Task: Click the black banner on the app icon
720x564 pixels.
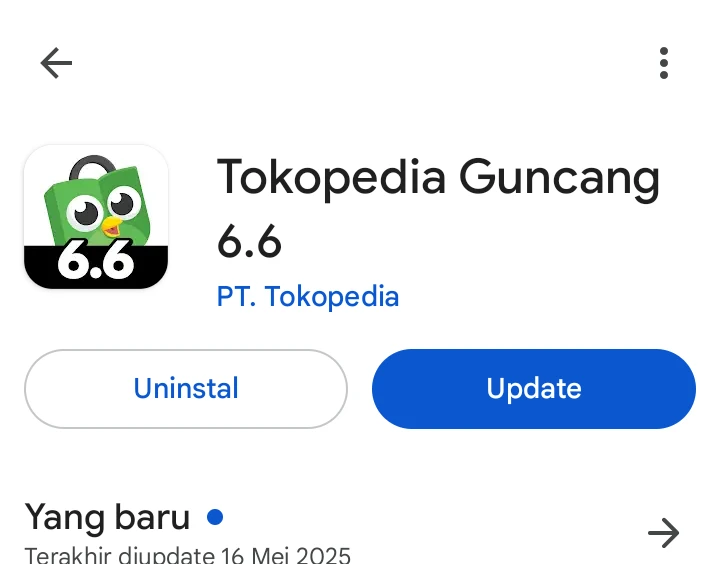Action: tap(96, 267)
